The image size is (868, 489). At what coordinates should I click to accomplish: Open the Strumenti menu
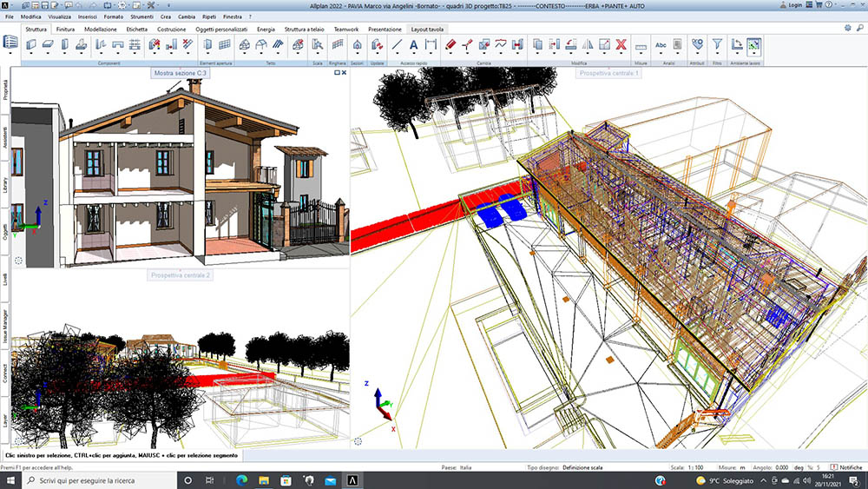[x=141, y=17]
